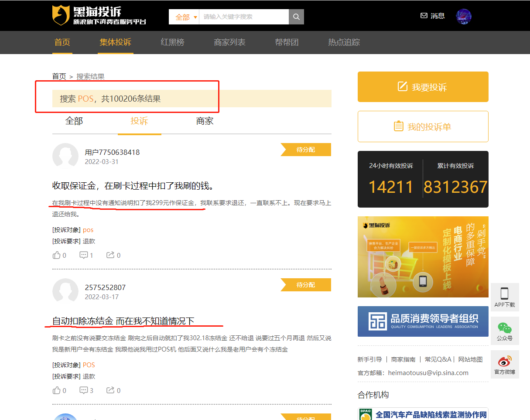Click 待分配 badge on 2575252807 complaint
Viewport: 530px width, 420px height.
(x=305, y=285)
